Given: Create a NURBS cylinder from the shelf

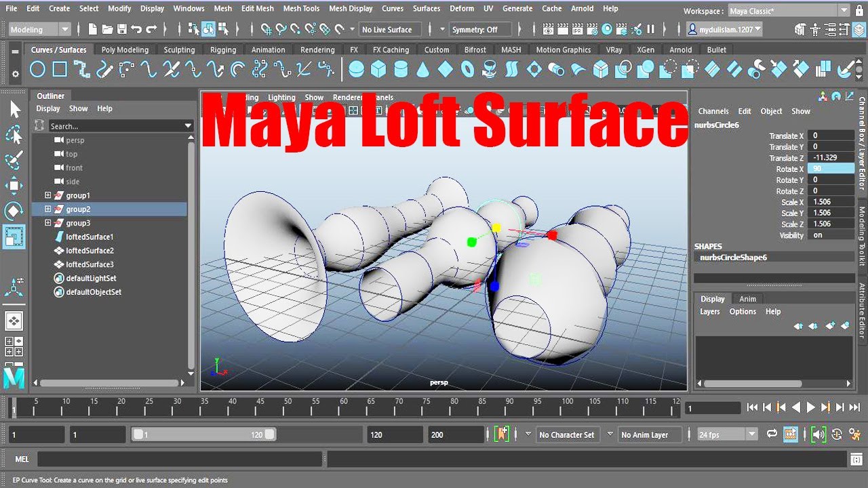Looking at the screenshot, I should point(401,69).
